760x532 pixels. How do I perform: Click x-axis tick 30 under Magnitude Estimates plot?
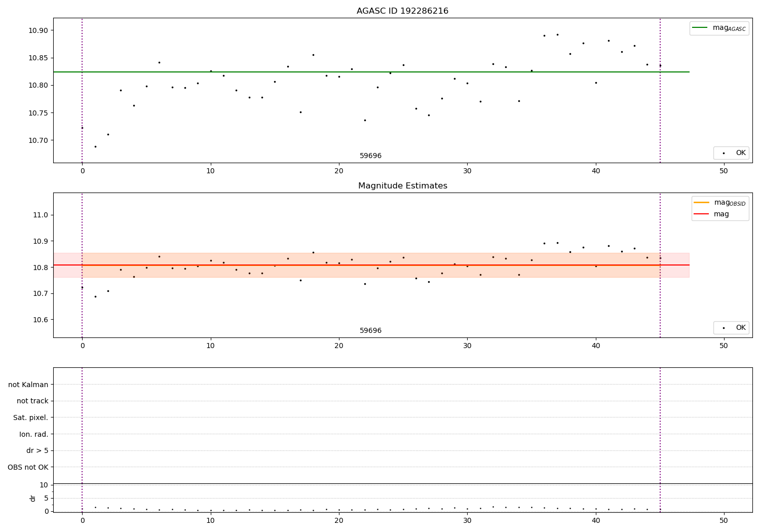(467, 346)
